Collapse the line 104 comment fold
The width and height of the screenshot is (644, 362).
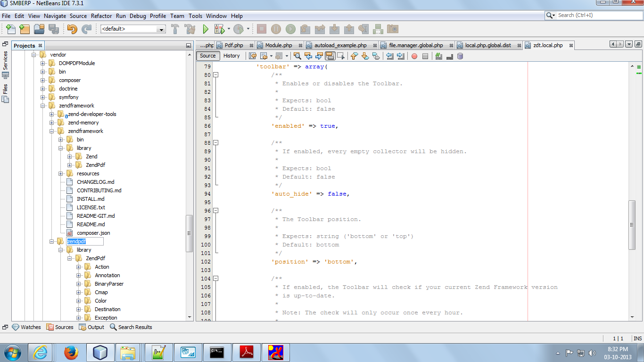[x=216, y=279]
